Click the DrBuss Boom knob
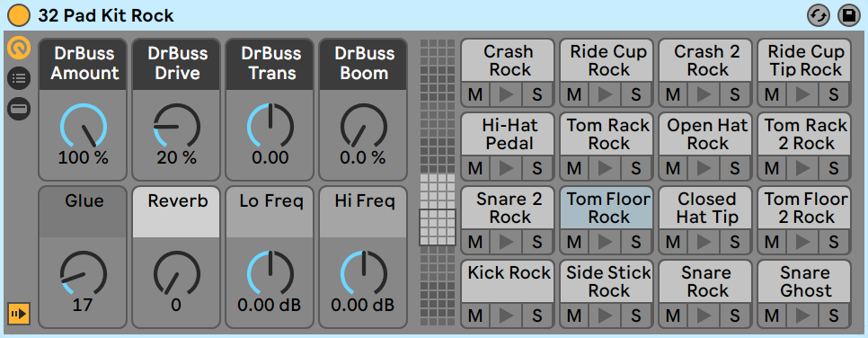This screenshot has height=338, width=868. point(363,127)
